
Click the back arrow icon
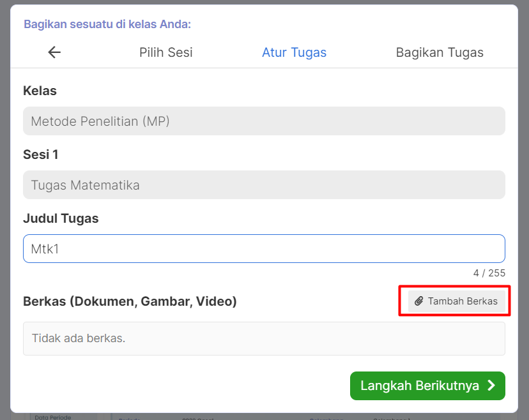54,52
